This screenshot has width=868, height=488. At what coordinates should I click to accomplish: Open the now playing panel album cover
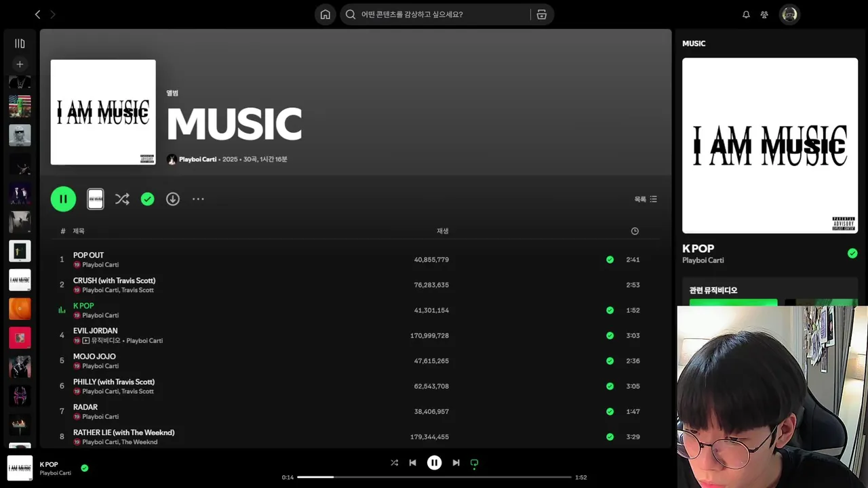coord(770,146)
